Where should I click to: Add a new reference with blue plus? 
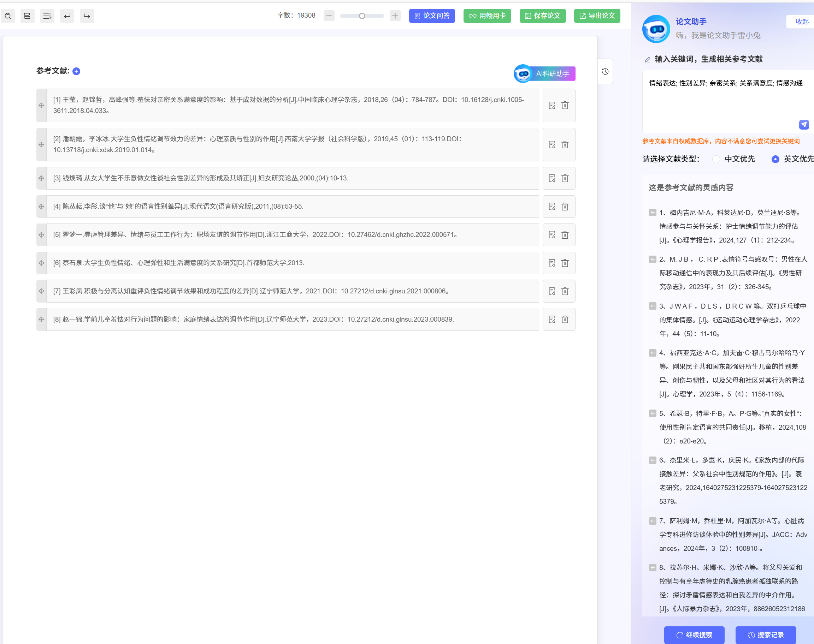tap(76, 71)
